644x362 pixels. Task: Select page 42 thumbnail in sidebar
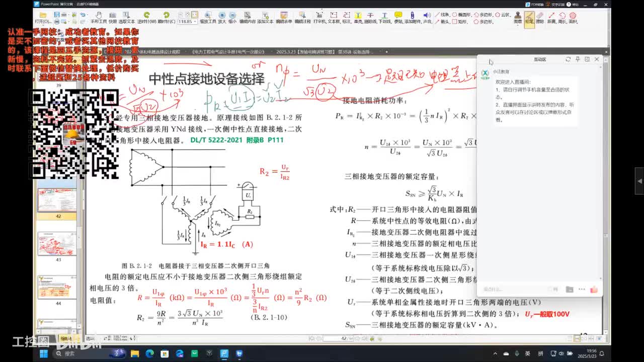(x=57, y=201)
